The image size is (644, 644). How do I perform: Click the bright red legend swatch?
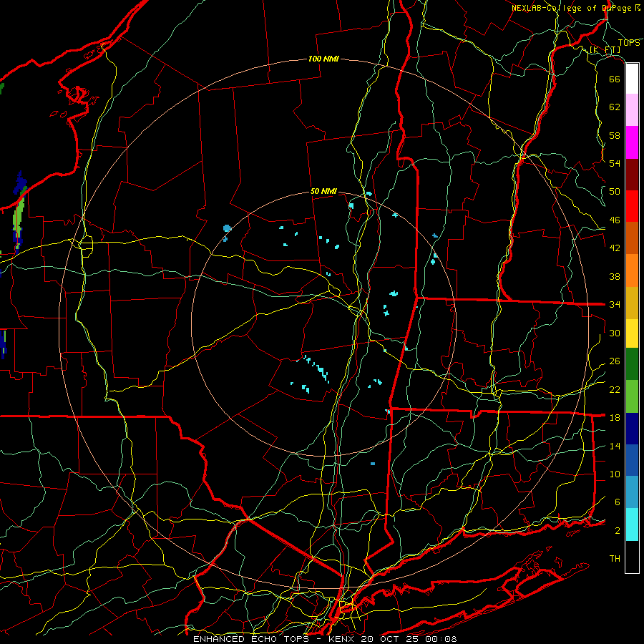[x=632, y=206]
